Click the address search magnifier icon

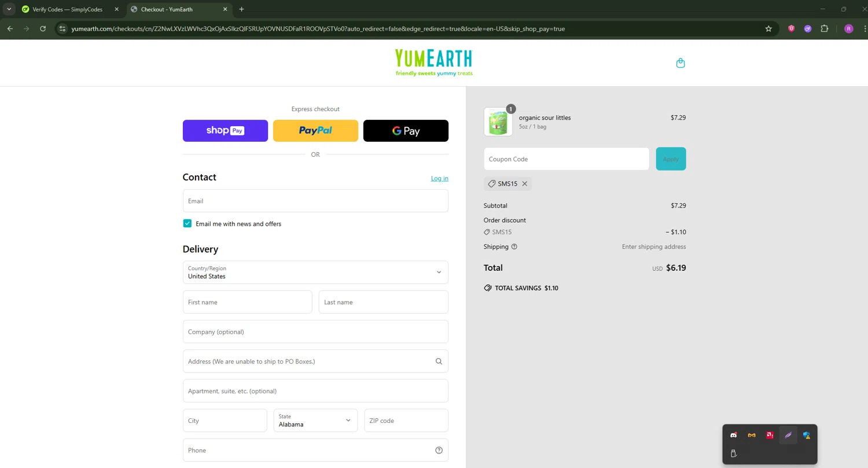point(439,362)
